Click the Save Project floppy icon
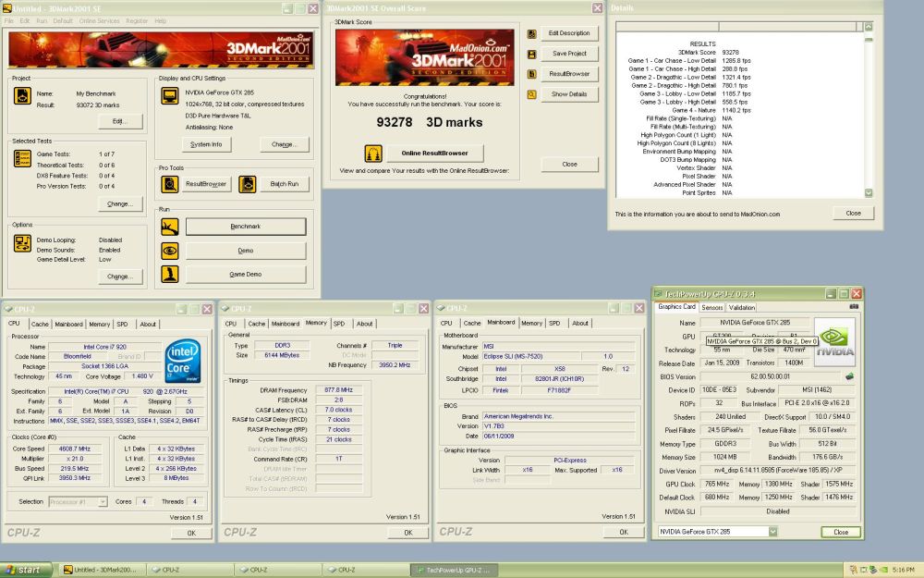 click(531, 55)
